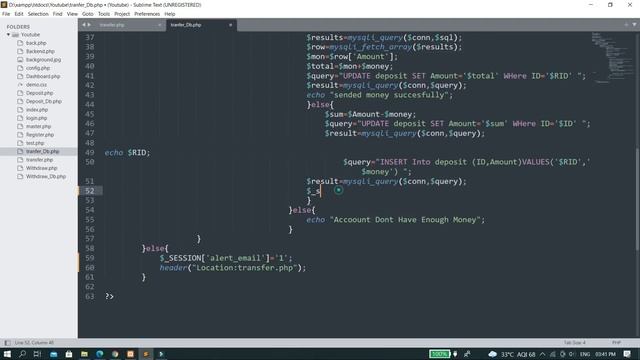Switch to the transfer.php tab
Viewport: 640px width, 360px height.
(x=122, y=25)
